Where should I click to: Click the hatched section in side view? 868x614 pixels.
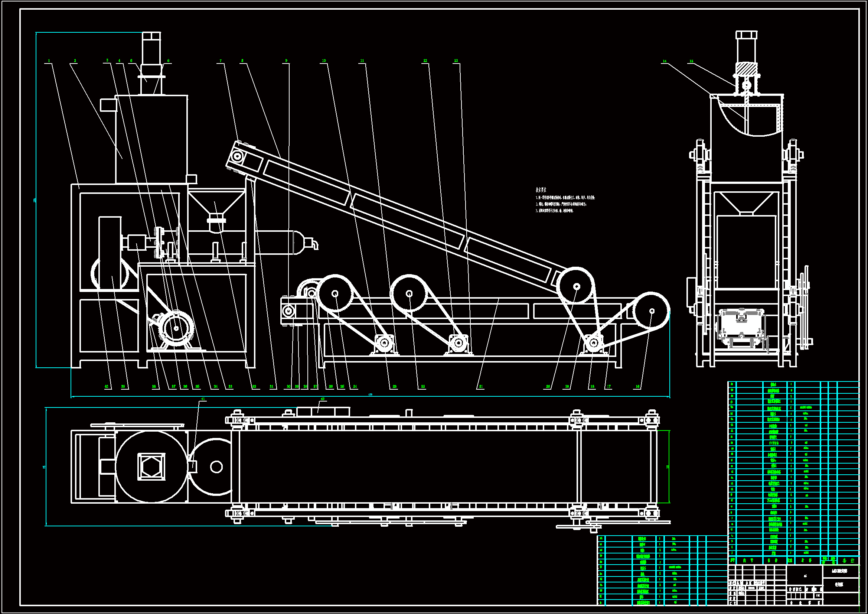click(747, 68)
